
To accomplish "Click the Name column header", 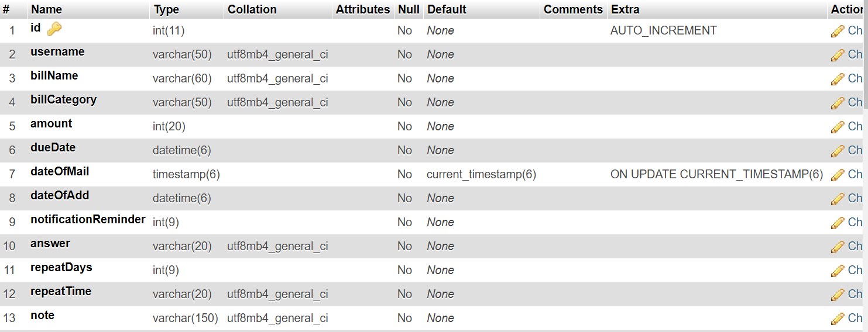I will [x=46, y=9].
